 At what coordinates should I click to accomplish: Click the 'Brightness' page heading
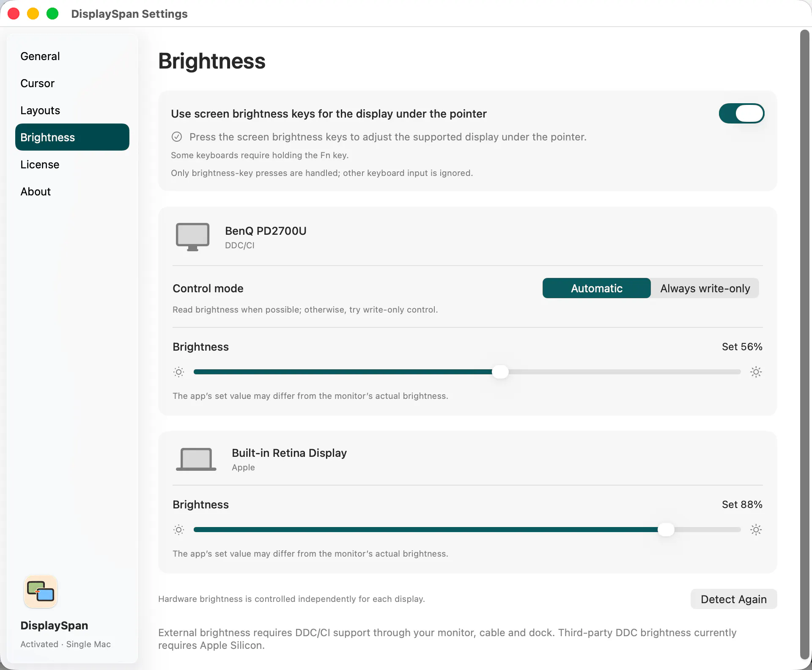[x=212, y=61]
